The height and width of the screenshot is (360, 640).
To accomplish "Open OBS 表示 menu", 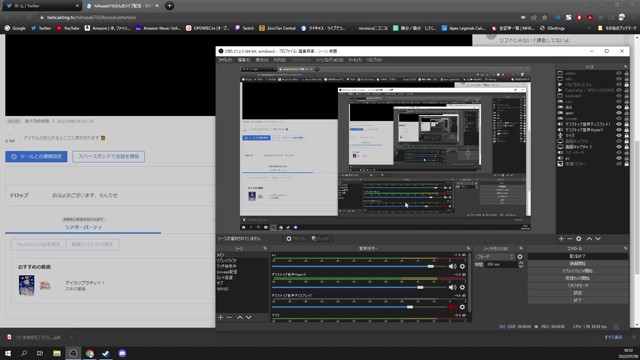I will click(x=262, y=60).
